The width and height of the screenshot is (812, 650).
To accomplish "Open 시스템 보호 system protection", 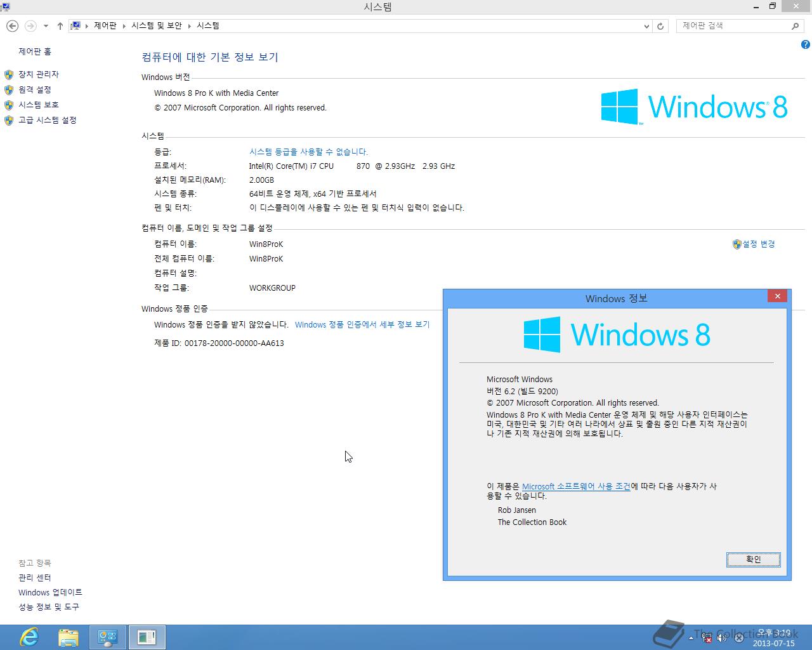I will tap(39, 105).
